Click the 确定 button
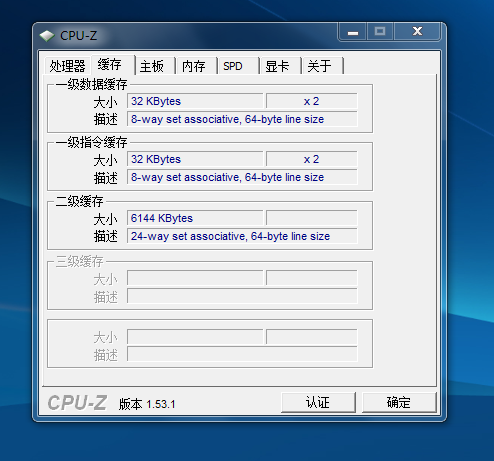 tap(399, 402)
